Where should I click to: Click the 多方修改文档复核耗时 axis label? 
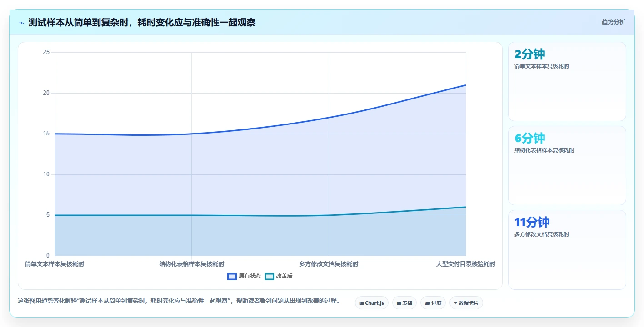pos(329,264)
